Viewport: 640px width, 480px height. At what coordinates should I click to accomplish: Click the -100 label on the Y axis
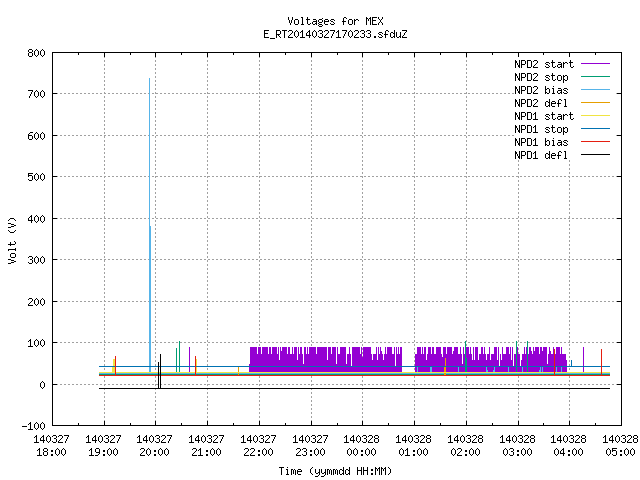pyautogui.click(x=33, y=426)
